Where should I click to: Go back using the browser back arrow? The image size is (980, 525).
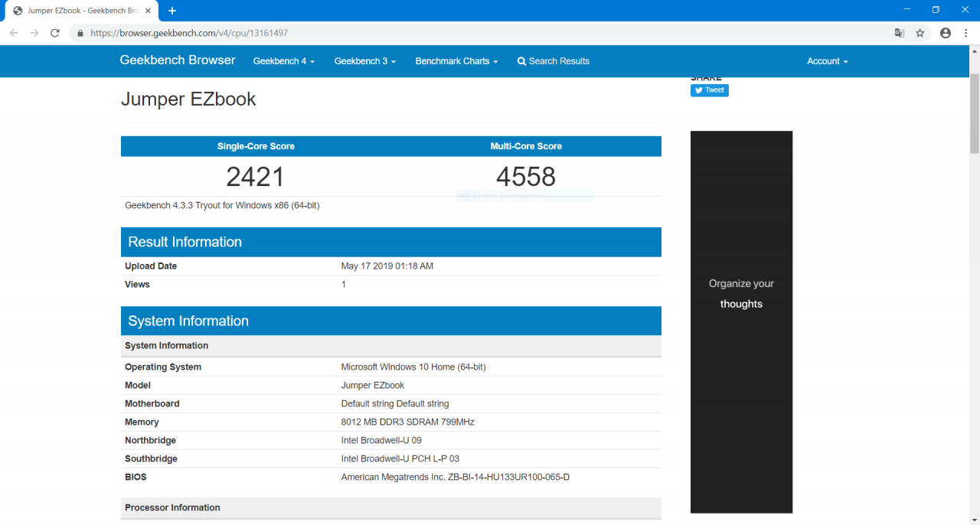14,33
